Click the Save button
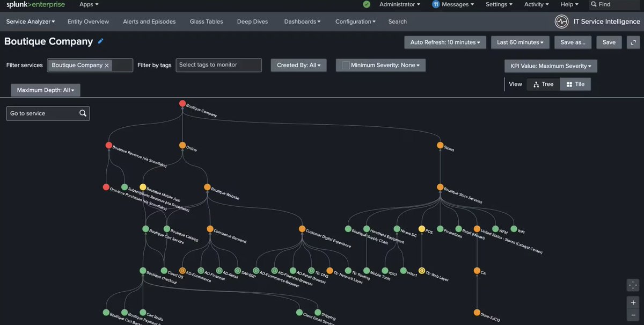This screenshot has height=325, width=644. [609, 42]
